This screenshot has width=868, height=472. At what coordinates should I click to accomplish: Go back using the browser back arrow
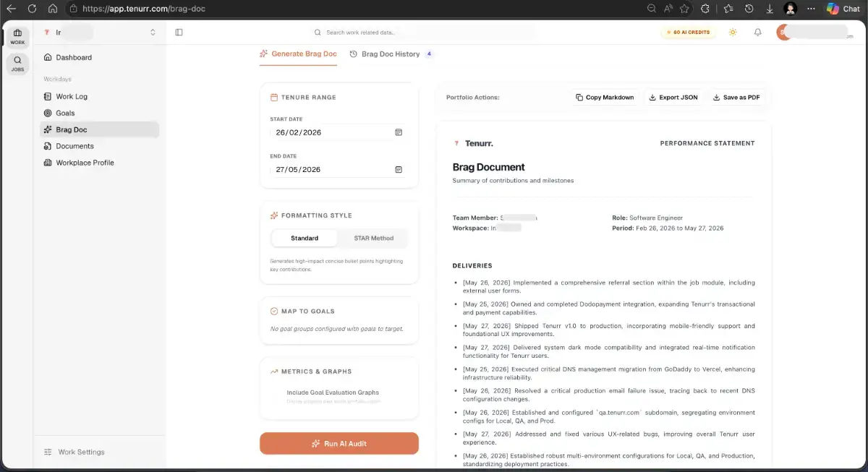(11, 9)
